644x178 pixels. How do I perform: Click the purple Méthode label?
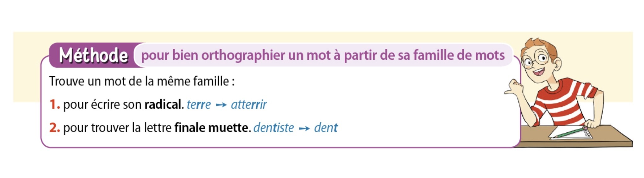[x=94, y=55]
